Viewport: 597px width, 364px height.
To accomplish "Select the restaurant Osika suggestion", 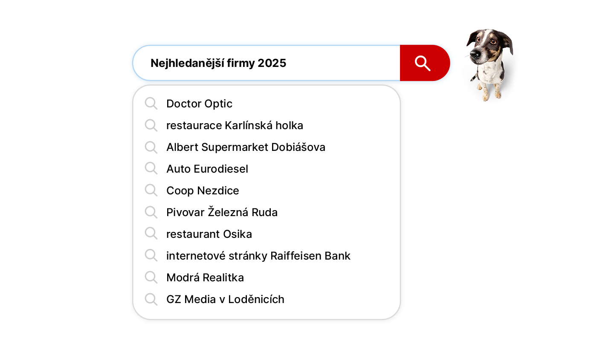I will click(x=209, y=234).
